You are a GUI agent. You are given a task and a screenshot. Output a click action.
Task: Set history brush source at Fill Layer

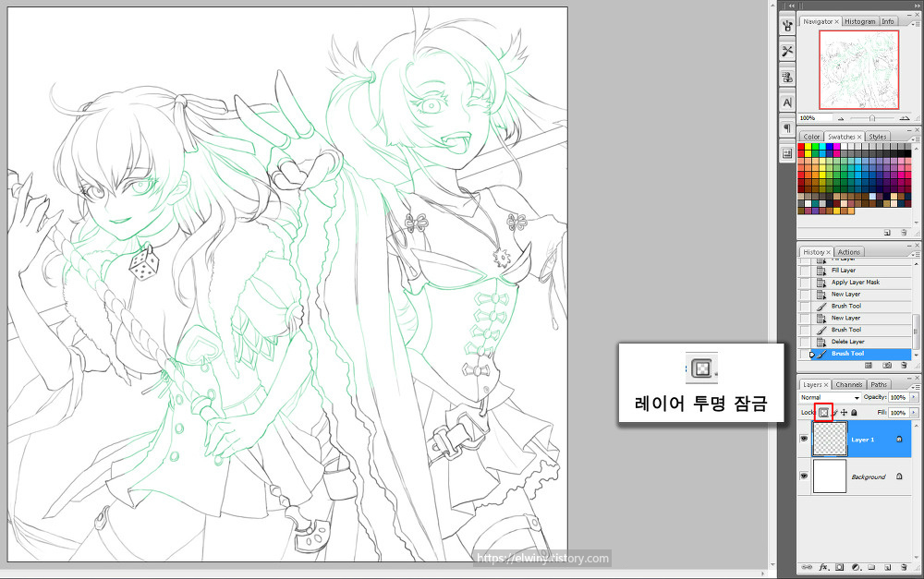point(805,271)
